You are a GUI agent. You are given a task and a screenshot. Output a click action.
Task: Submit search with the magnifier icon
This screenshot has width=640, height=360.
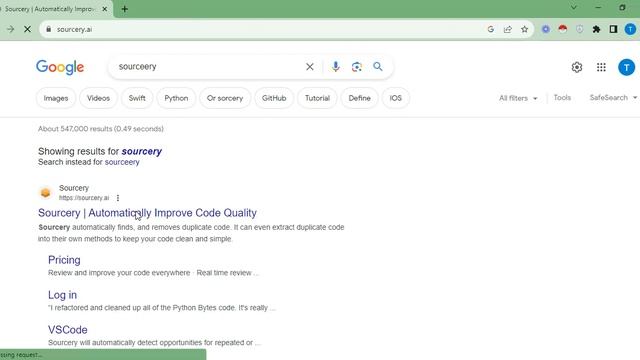click(378, 67)
